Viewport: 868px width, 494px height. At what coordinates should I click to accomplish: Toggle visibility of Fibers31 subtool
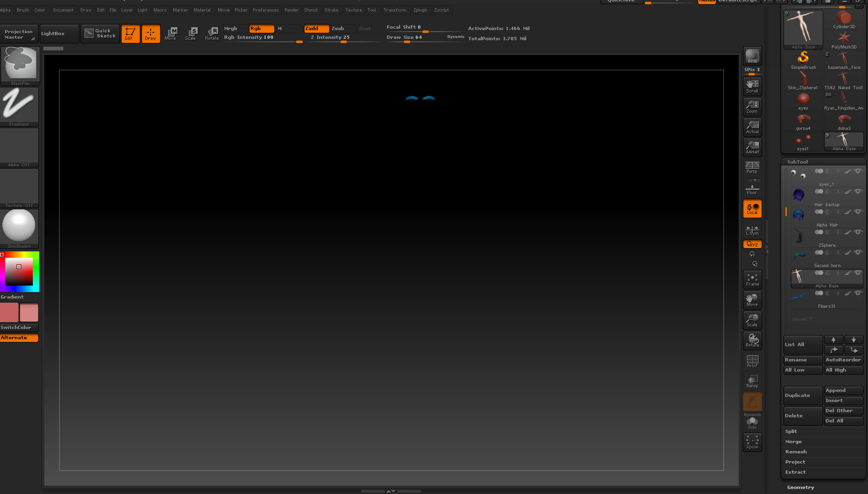(858, 293)
